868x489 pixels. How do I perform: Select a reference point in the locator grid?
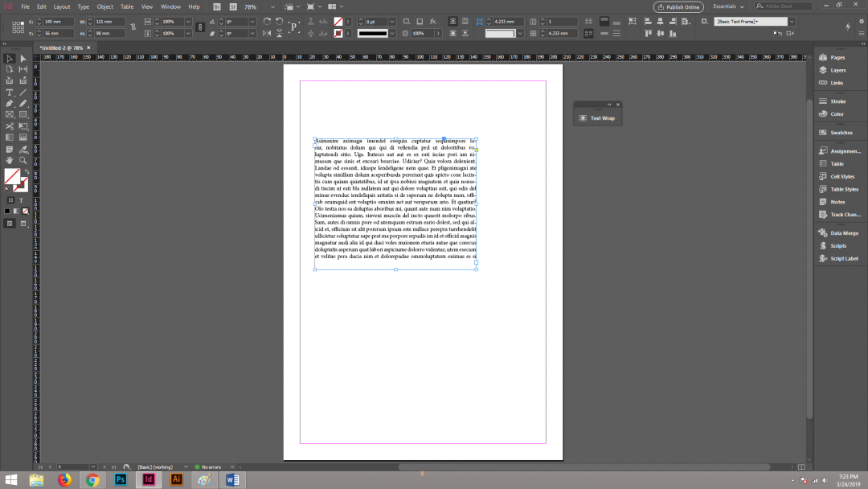[18, 27]
